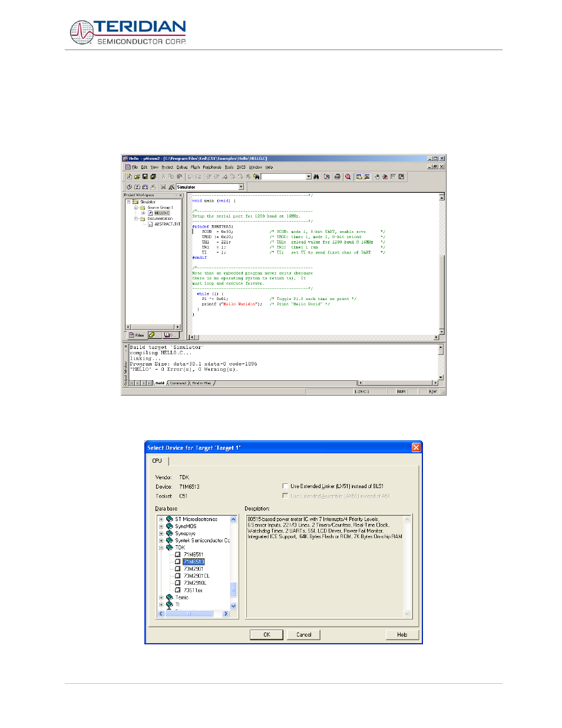Select the 73M2910L device in tree
The height and width of the screenshot is (728, 562).
click(196, 583)
